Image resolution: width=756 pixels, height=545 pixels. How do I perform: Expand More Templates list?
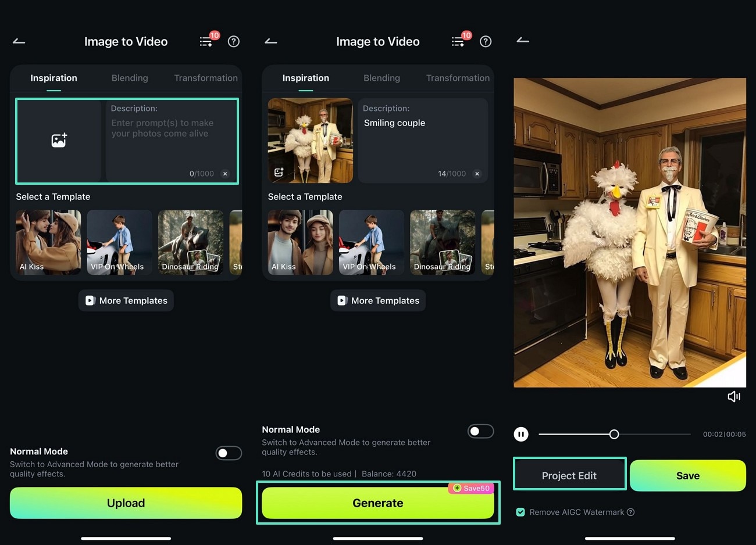[126, 300]
